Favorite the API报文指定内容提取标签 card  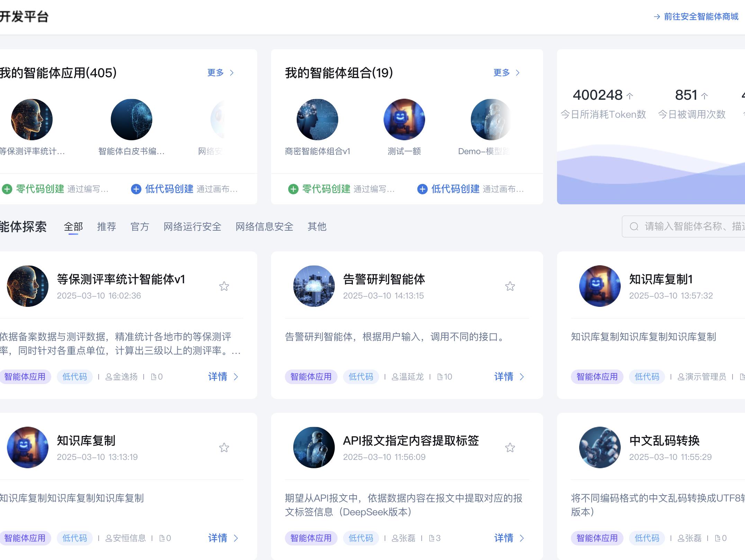pyautogui.click(x=510, y=448)
